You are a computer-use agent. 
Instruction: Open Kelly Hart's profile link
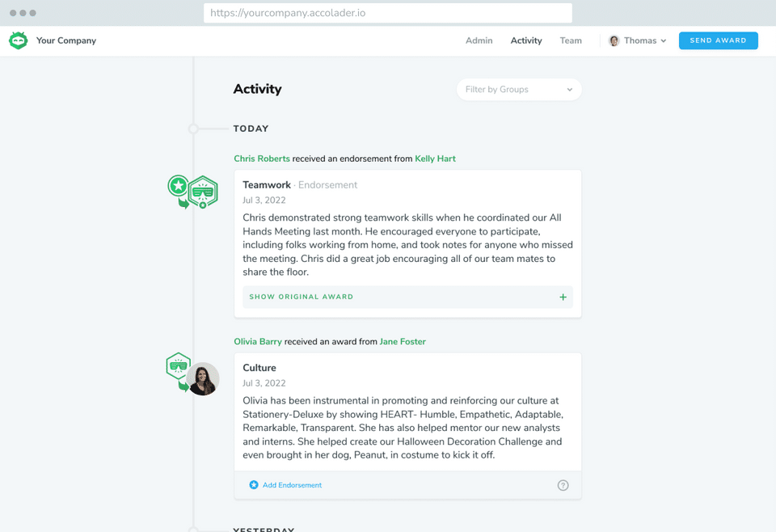click(x=435, y=158)
